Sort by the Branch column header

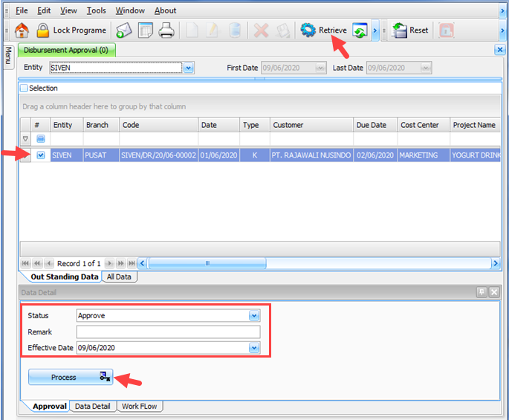100,125
